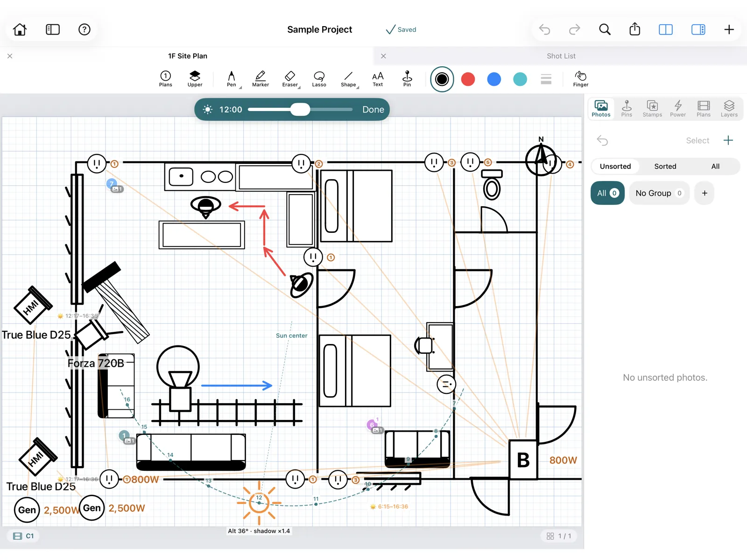Image resolution: width=747 pixels, height=560 pixels.
Task: Add a new photo group
Action: [x=705, y=193]
